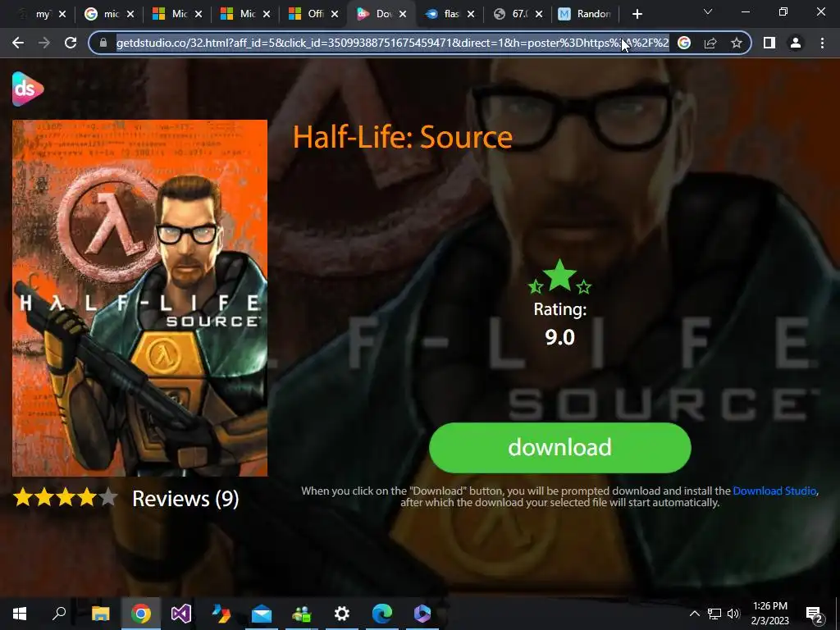Close the Google 'mic' tab
The height and width of the screenshot is (630, 840).
pos(130,15)
